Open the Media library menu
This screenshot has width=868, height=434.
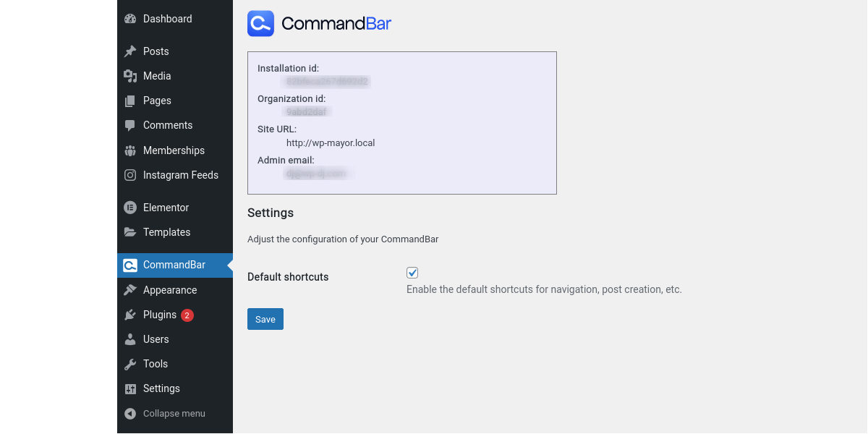[175, 76]
